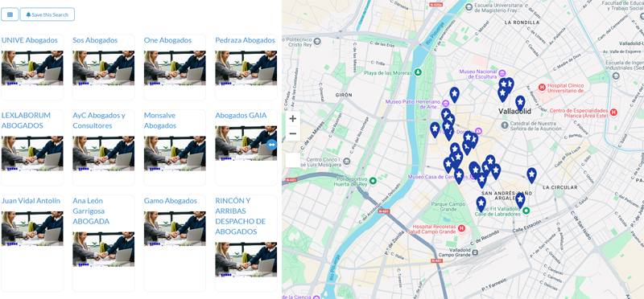Open RINCÓN Y ARRIBAS DESPACHO listing
The height and width of the screenshot is (299, 644).
coord(241,216)
